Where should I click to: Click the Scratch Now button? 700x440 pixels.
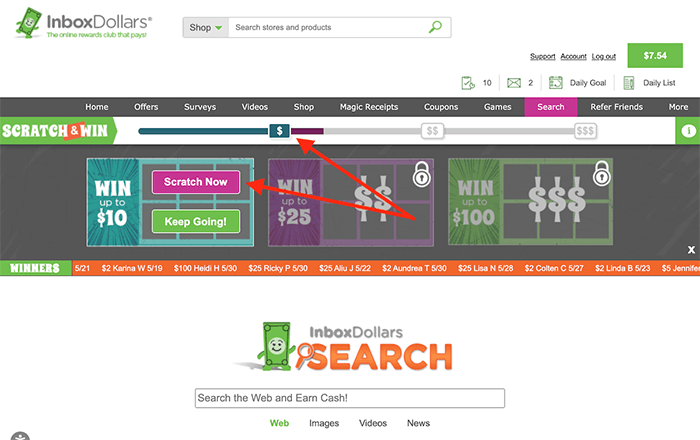click(196, 182)
